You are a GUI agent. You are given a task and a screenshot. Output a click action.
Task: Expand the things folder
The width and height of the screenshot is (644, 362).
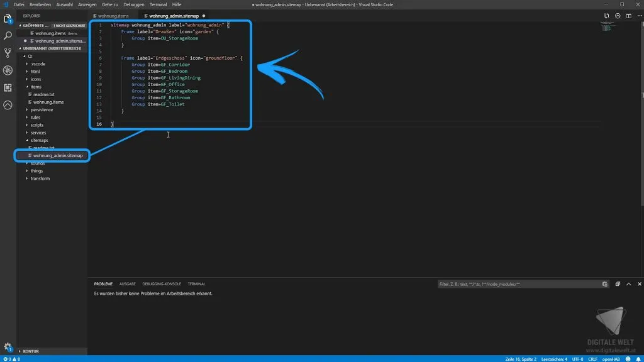click(x=36, y=171)
